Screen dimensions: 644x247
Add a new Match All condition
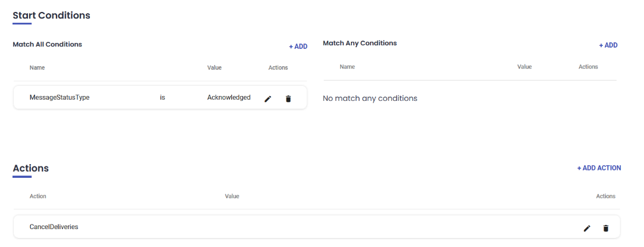[298, 47]
